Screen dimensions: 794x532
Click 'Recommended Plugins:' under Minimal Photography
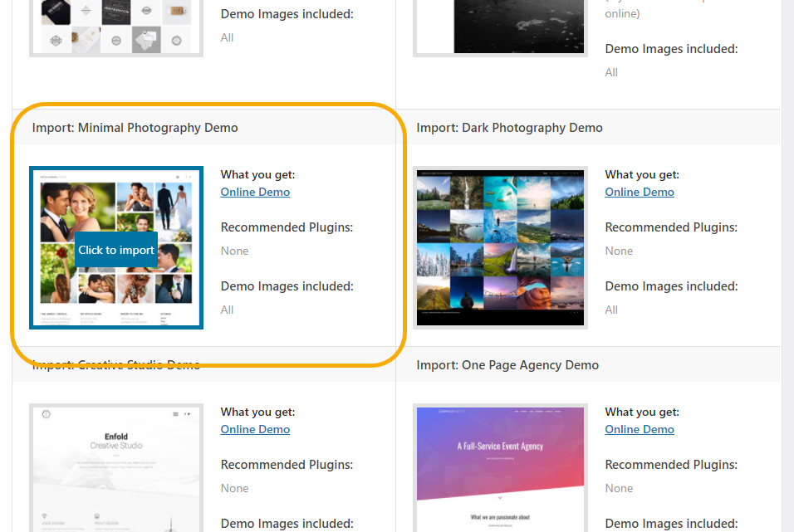click(x=287, y=227)
